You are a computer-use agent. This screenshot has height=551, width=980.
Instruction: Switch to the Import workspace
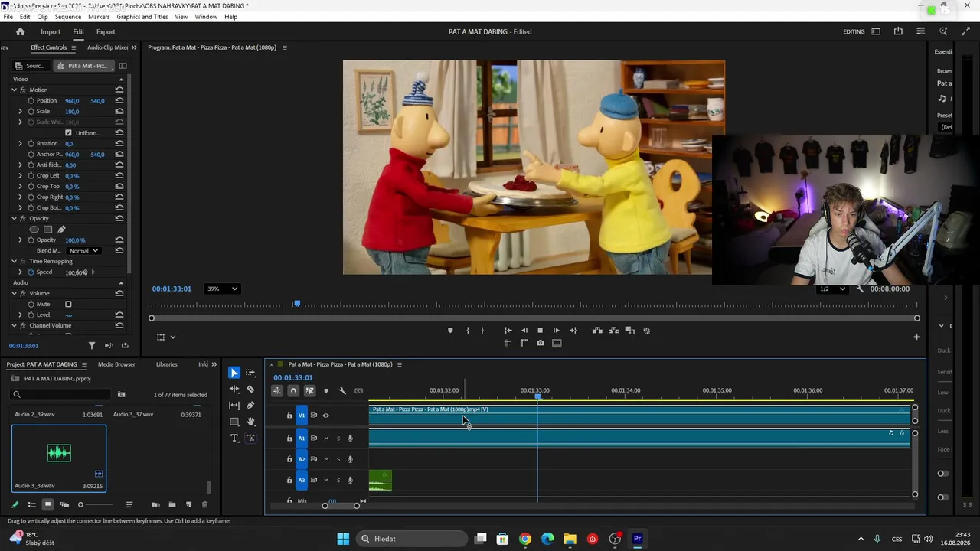click(x=51, y=31)
